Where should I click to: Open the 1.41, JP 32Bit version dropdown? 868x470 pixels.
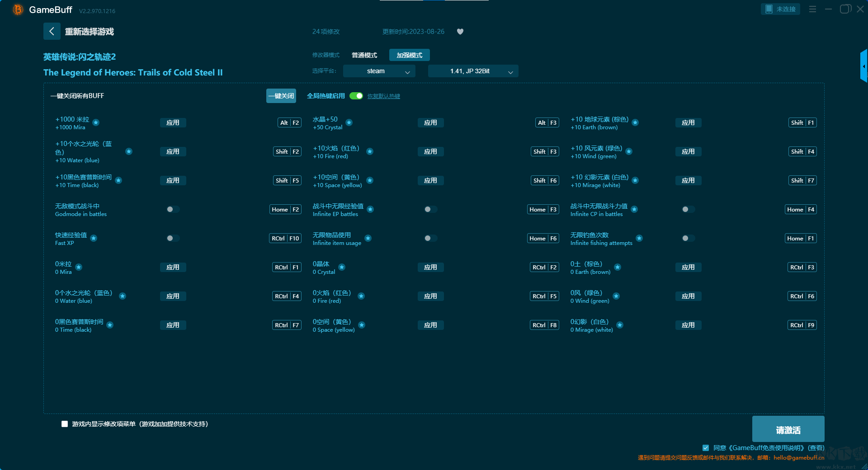[x=473, y=71]
